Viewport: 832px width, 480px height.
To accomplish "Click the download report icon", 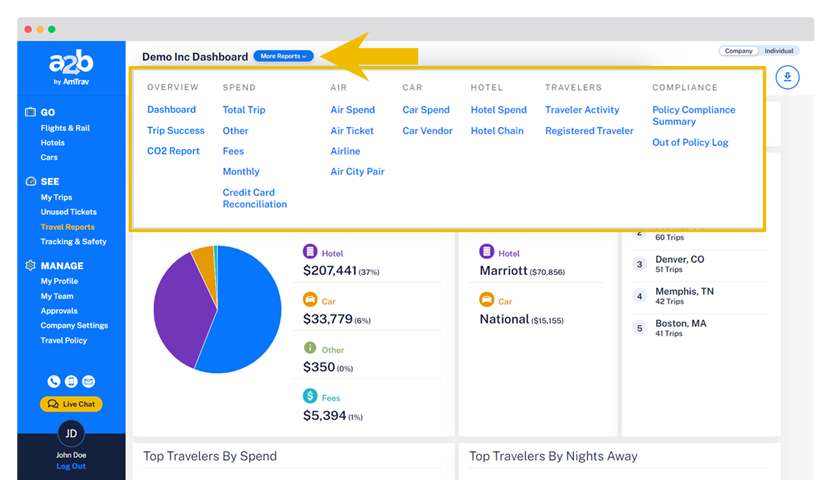I will click(787, 77).
